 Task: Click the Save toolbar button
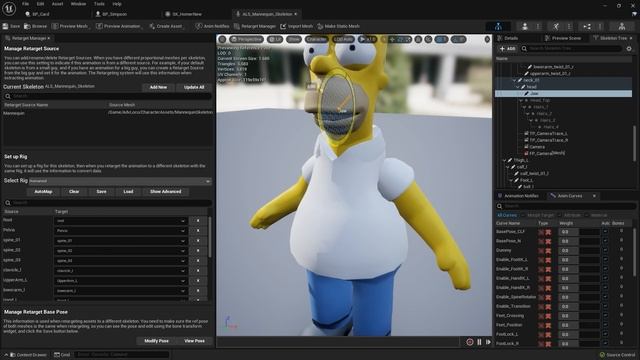point(11,26)
